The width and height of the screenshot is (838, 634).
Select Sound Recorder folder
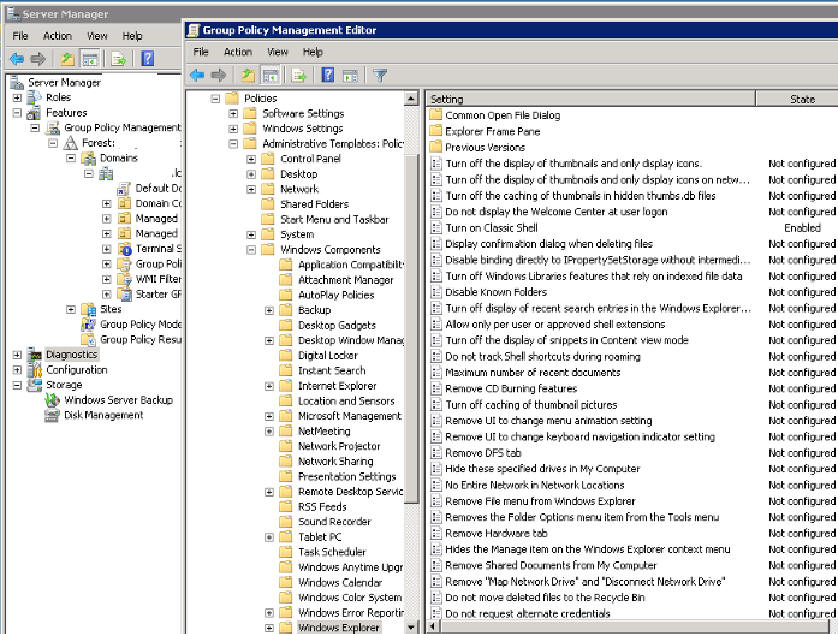click(335, 522)
